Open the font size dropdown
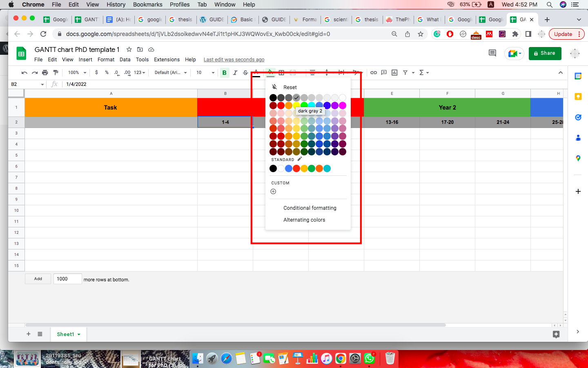This screenshot has width=588, height=368. (x=204, y=72)
